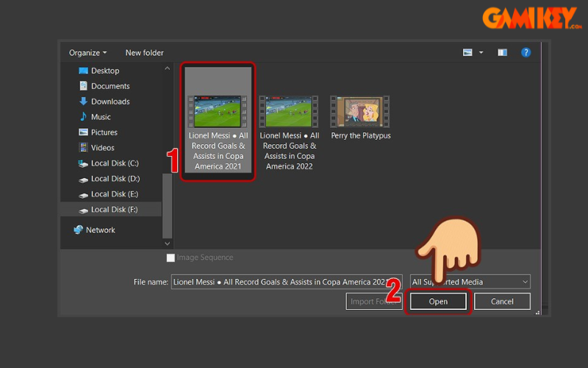The image size is (588, 368).
Task: Click the Perry the Platypus filename
Action: pos(361,135)
